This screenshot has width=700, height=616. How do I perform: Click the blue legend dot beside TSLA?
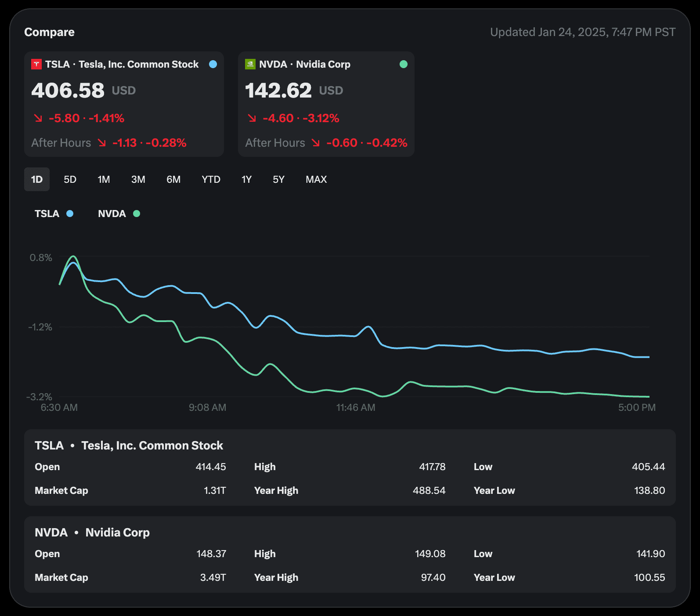click(70, 214)
